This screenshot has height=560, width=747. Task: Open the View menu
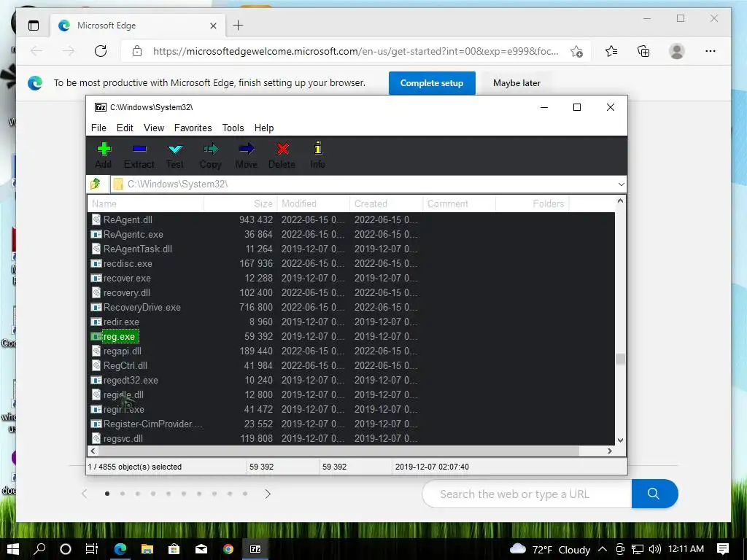[x=154, y=128]
